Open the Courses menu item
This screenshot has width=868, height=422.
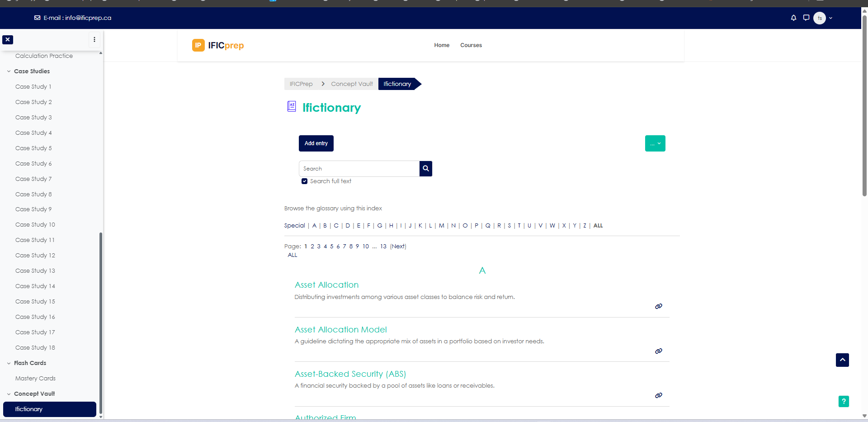pos(471,45)
